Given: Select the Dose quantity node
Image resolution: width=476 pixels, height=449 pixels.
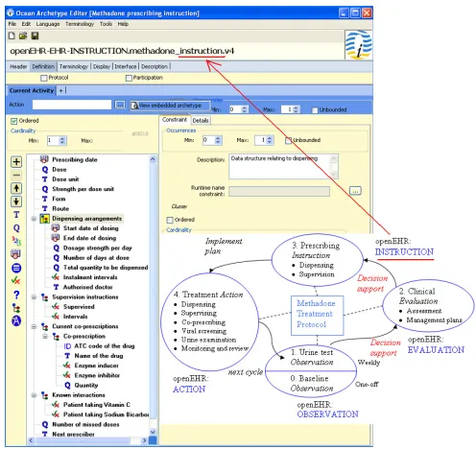Looking at the screenshot, I should 59,170.
